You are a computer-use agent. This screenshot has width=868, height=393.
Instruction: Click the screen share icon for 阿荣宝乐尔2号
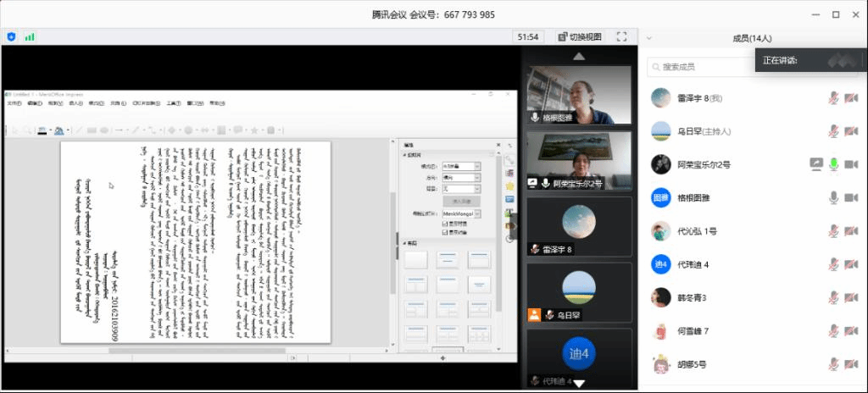pyautogui.click(x=816, y=163)
